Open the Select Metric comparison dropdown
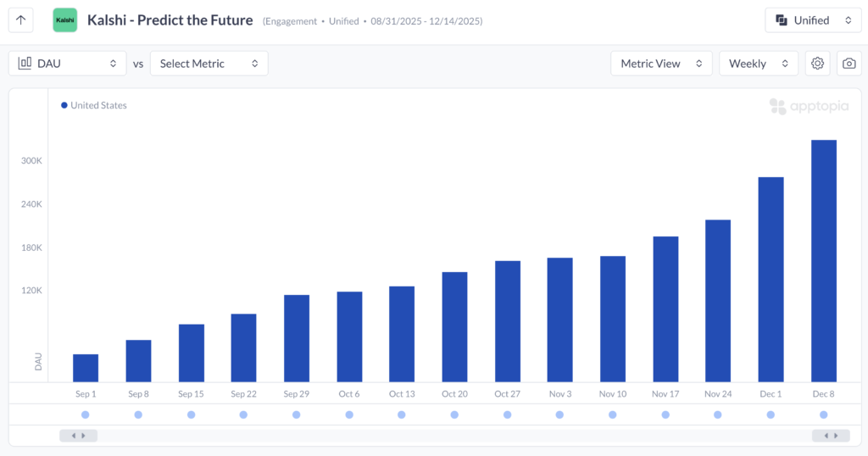 click(x=209, y=64)
